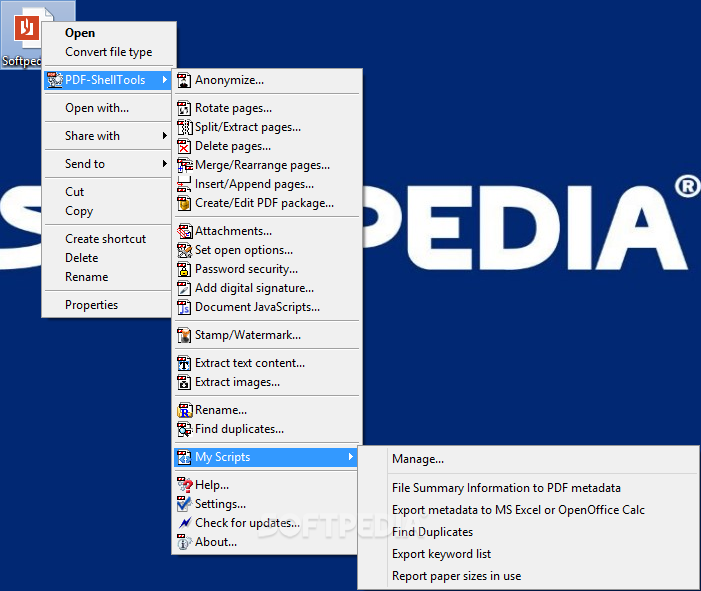The width and height of the screenshot is (701, 591).
Task: Click the About... label
Action: [x=216, y=542]
